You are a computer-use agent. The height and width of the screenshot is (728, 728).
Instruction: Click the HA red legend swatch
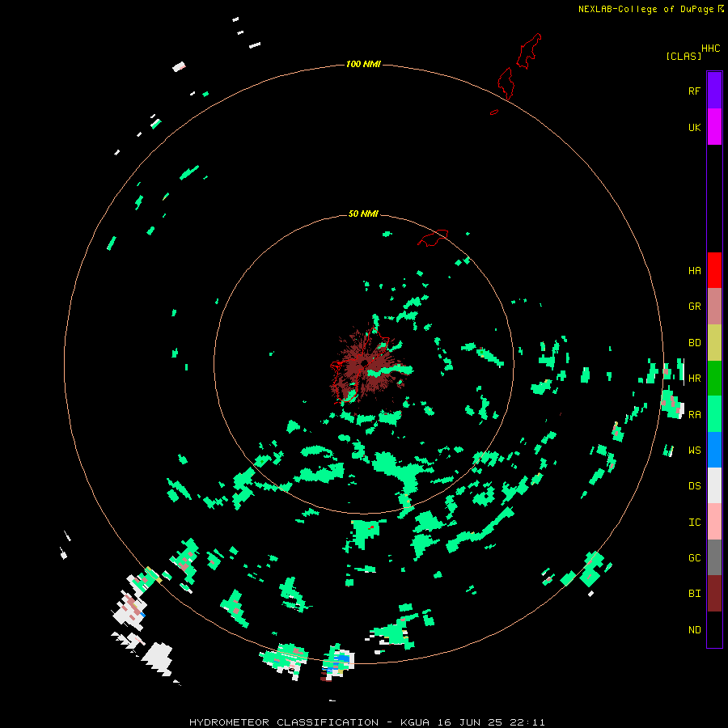pyautogui.click(x=714, y=270)
